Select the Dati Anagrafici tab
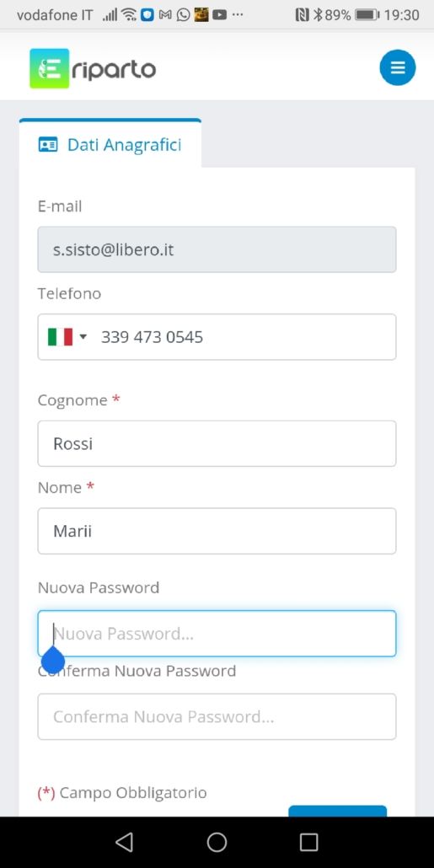This screenshot has width=434, height=868. point(110,144)
